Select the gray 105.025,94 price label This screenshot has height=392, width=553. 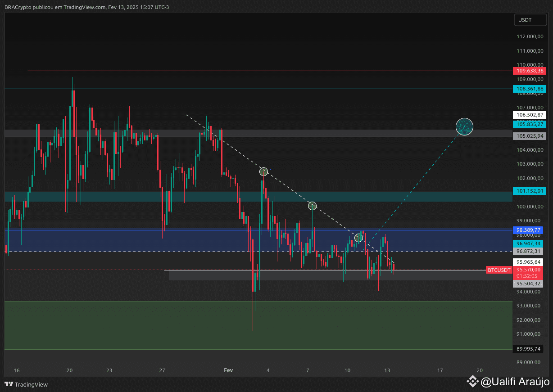530,136
